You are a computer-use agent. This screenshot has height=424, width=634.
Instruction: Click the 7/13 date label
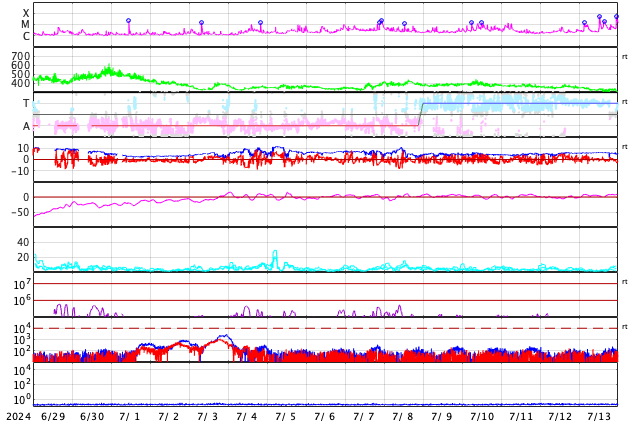click(x=599, y=416)
